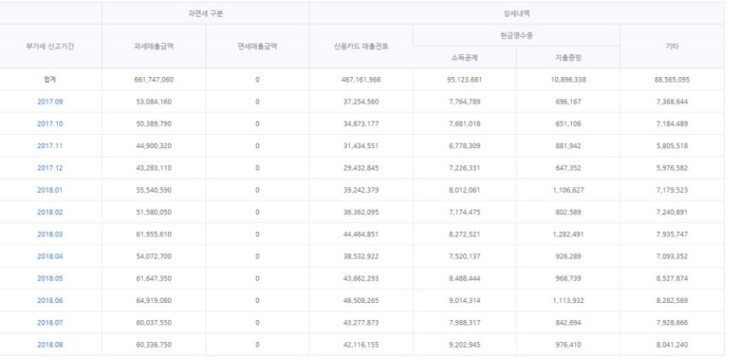Open the 2018.05 reporting period link
The image size is (740, 360).
pos(50,278)
